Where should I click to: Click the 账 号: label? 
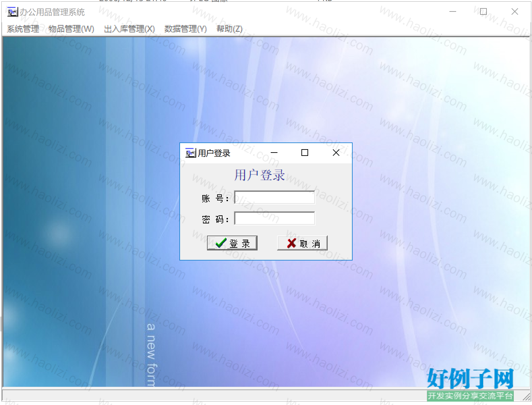[x=215, y=198]
